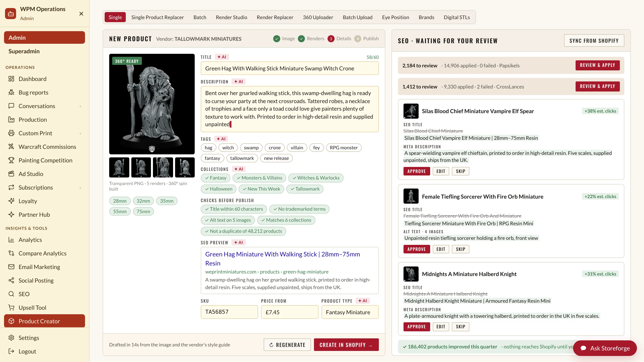Image resolution: width=644 pixels, height=362 pixels.
Task: Open the Render Studio tab
Action: point(231,17)
